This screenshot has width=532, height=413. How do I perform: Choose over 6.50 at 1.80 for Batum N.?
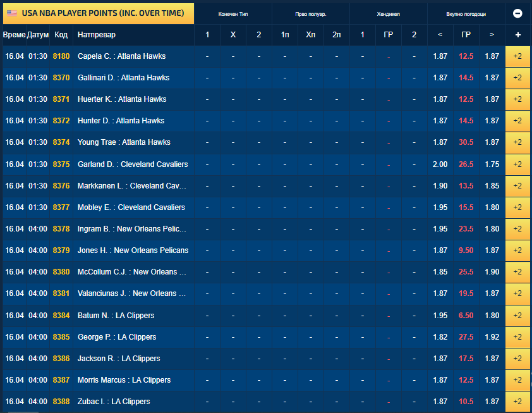(x=492, y=316)
